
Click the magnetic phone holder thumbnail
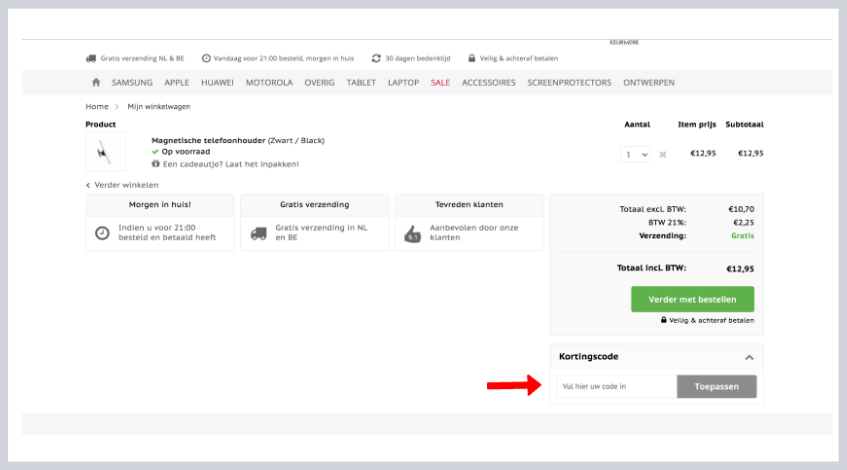pos(106,152)
